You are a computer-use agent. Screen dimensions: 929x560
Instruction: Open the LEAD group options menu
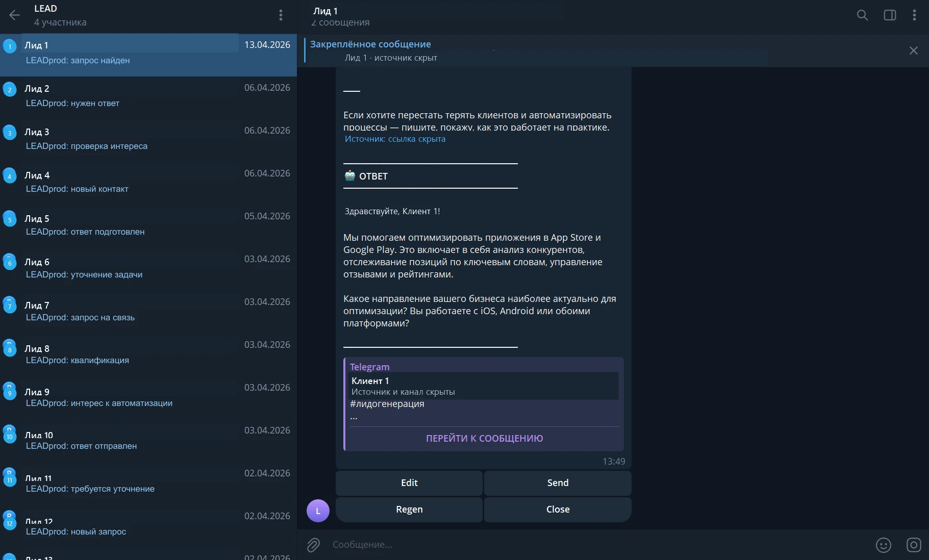pyautogui.click(x=281, y=15)
